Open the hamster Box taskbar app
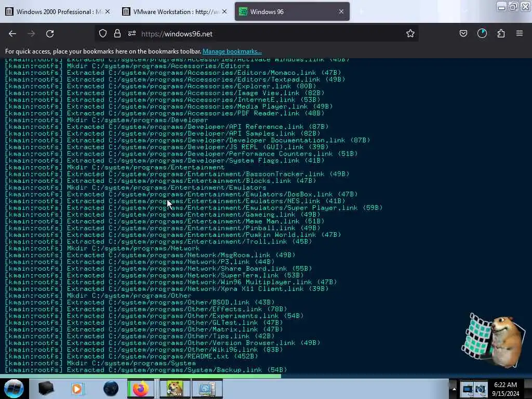Viewport: 532px width, 399px height. pos(175,389)
